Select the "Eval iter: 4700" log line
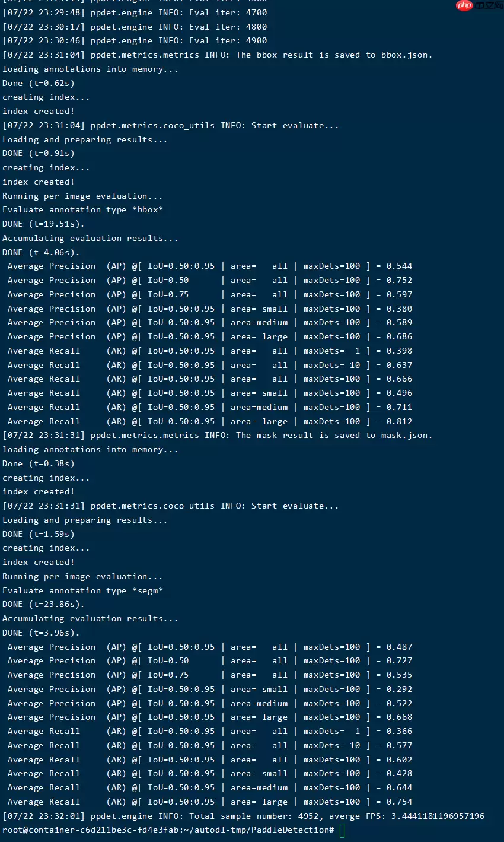This screenshot has width=504, height=842. 135,12
